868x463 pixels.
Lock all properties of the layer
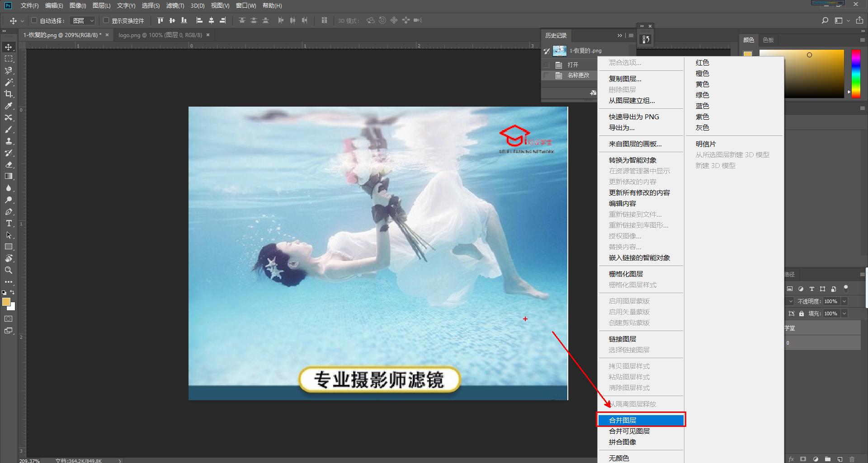click(801, 313)
